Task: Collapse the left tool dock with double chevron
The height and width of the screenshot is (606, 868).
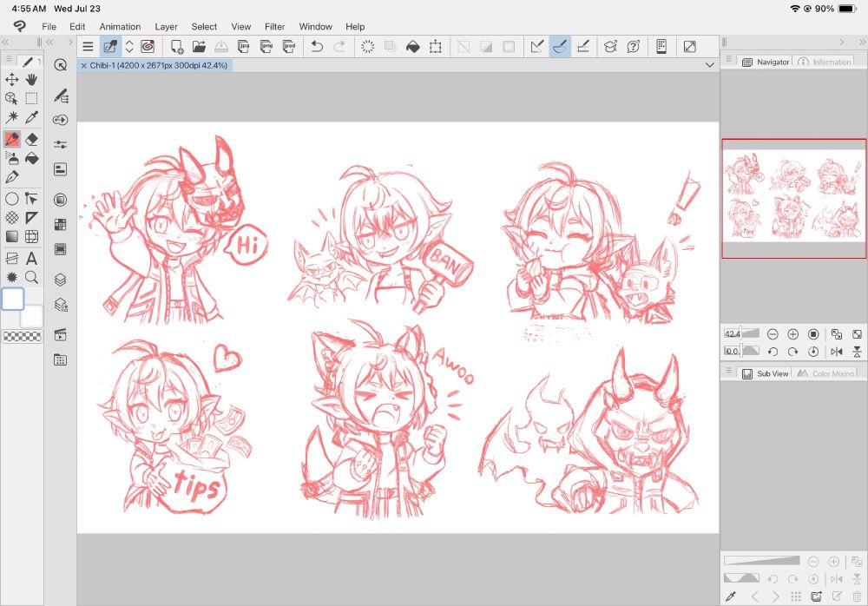Action: (x=5, y=42)
